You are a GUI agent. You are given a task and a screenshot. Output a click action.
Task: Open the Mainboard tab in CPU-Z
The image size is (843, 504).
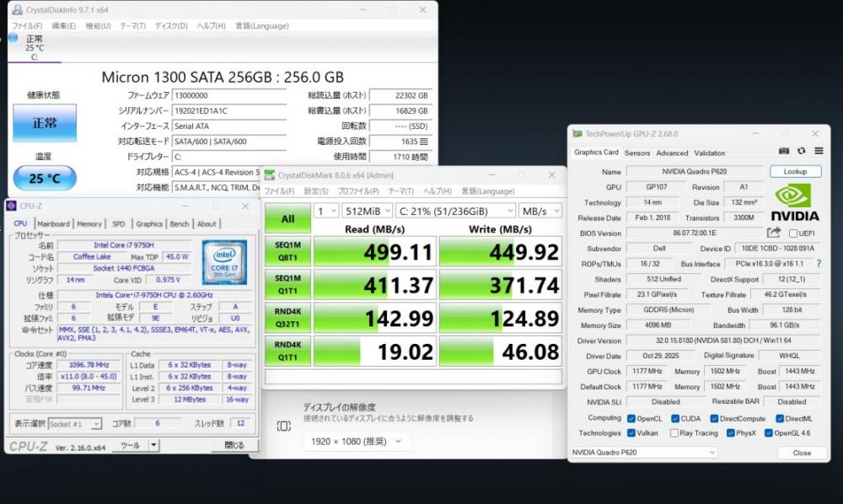[x=53, y=224]
